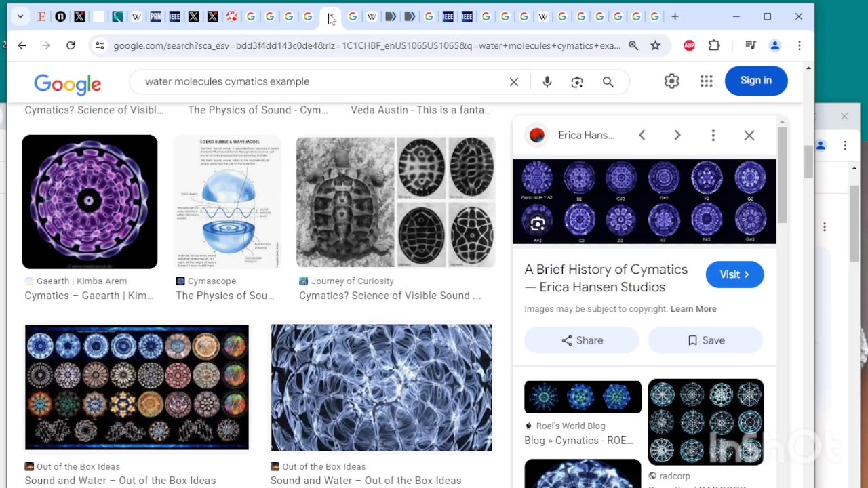Screen dimensions: 868x488
Task: Click the 'Cymascope' source label
Action: coord(212,281)
